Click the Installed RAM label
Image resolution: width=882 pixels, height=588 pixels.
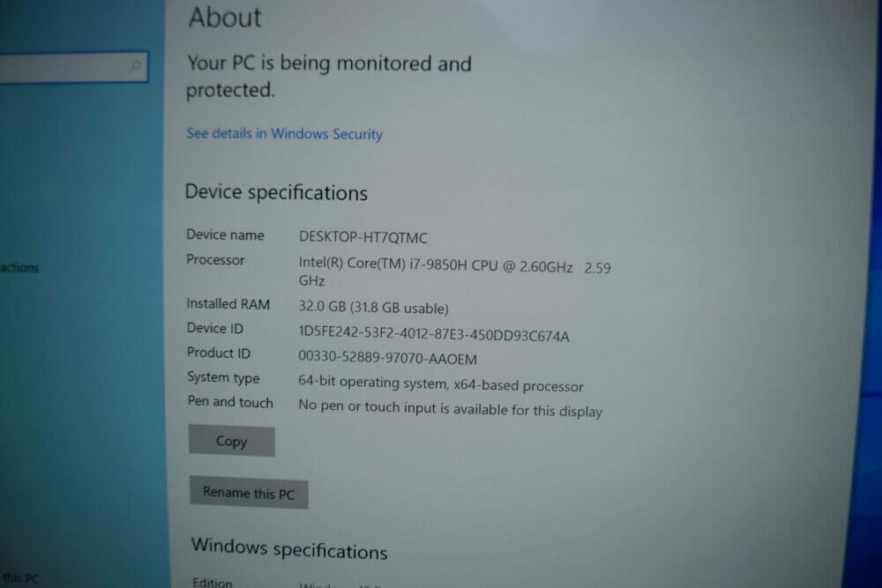pyautogui.click(x=228, y=304)
